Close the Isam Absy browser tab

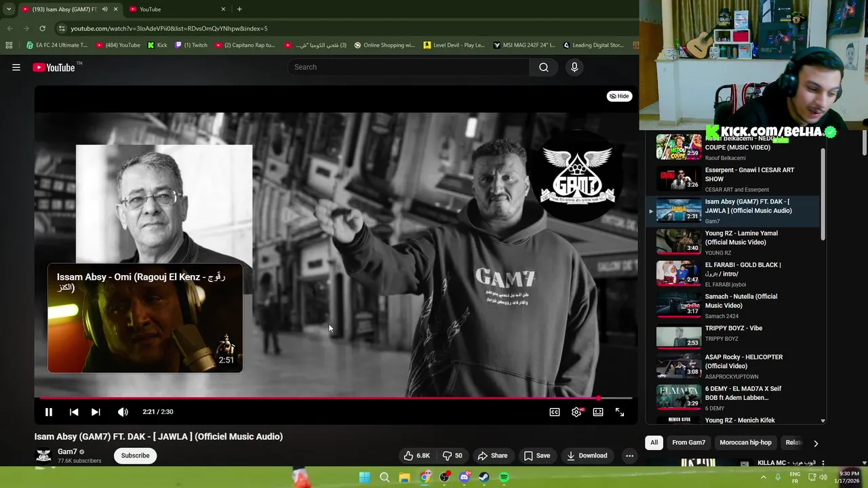tap(115, 9)
